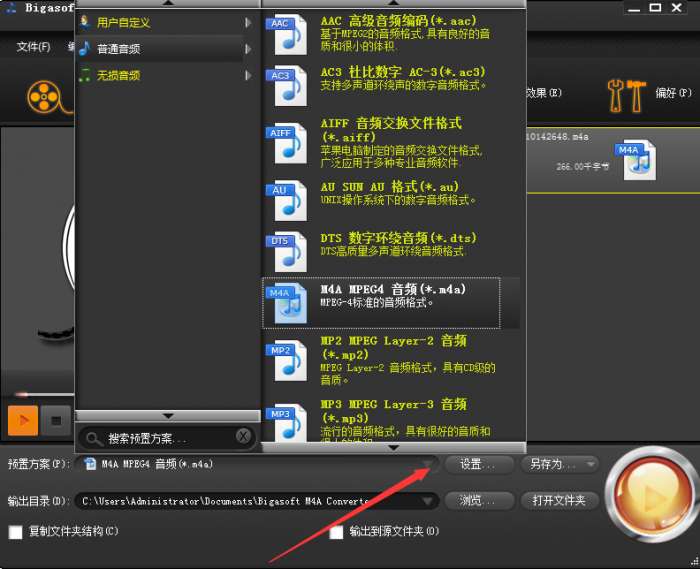Select the AC3 Dolby Digital format icon

[x=288, y=86]
